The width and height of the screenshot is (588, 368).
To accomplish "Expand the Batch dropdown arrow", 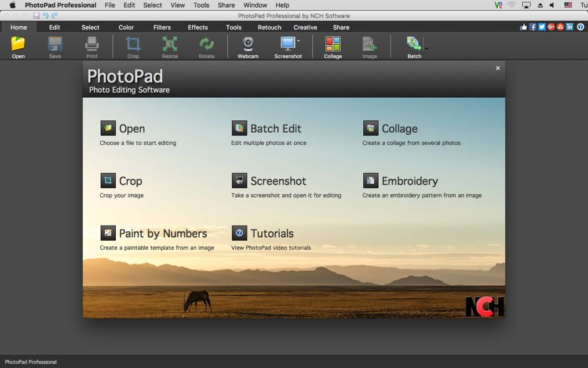I will point(426,48).
